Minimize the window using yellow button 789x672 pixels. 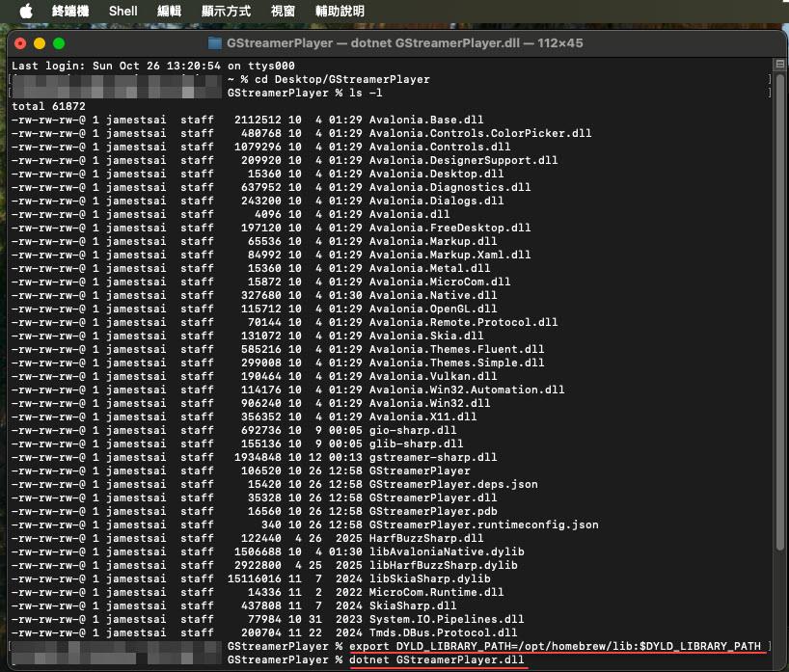click(x=40, y=43)
